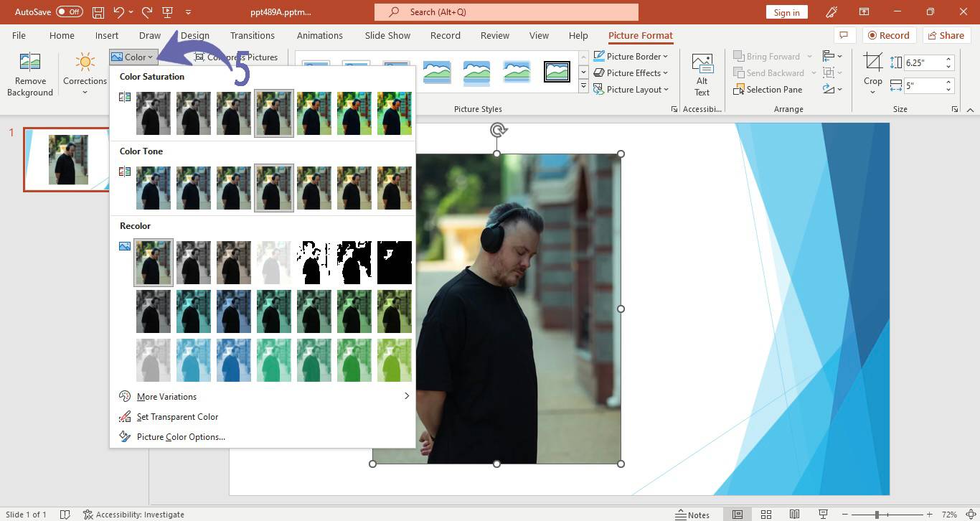Start Slide Show from status bar icon

pos(823,515)
